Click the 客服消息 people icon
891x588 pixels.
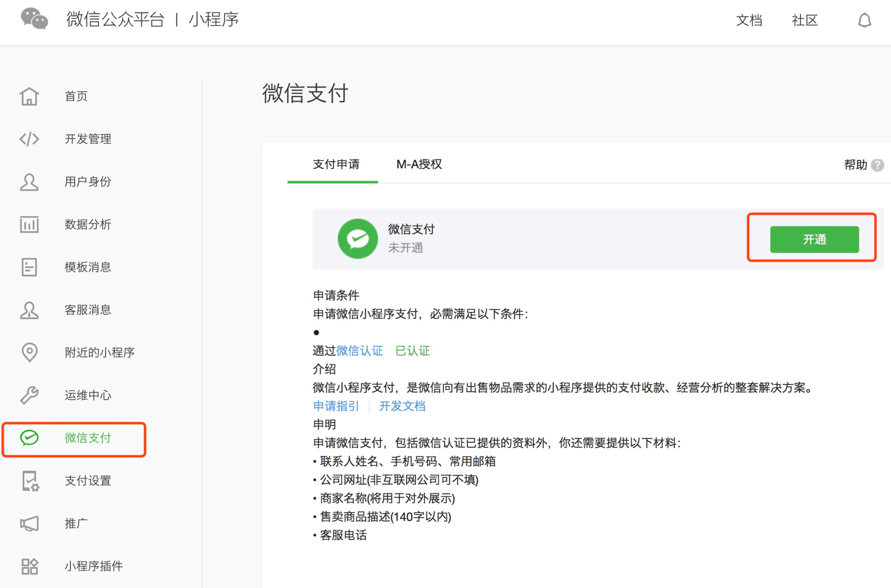[29, 310]
